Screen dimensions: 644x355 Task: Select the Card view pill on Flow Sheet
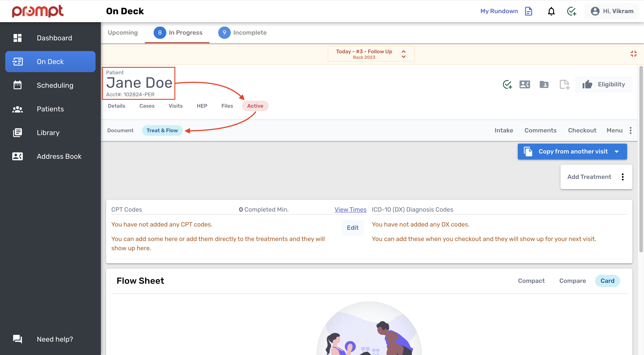pos(607,281)
